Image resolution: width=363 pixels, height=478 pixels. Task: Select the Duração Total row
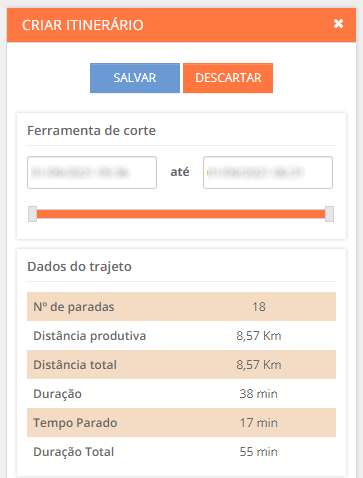pos(181,452)
